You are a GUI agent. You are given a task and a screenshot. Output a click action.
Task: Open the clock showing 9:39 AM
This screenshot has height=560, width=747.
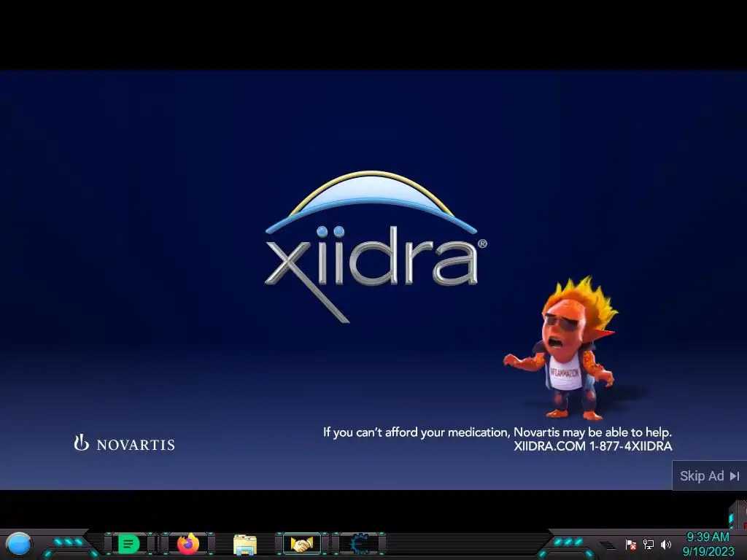[708, 537]
